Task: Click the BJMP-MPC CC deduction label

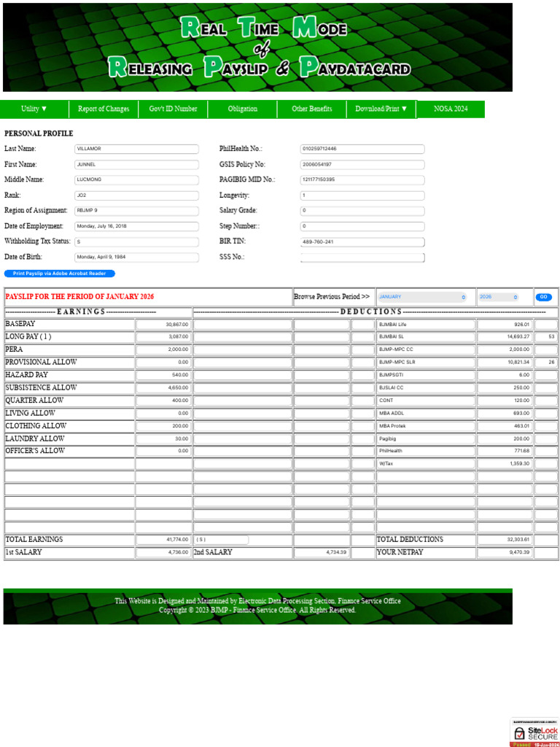Action: tap(426, 349)
